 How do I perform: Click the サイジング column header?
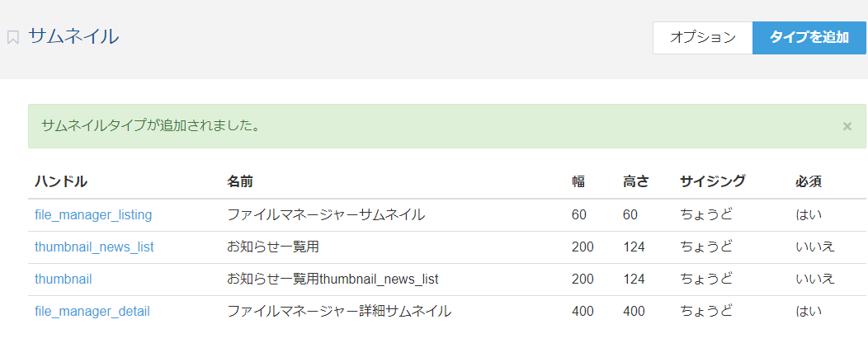point(712,181)
